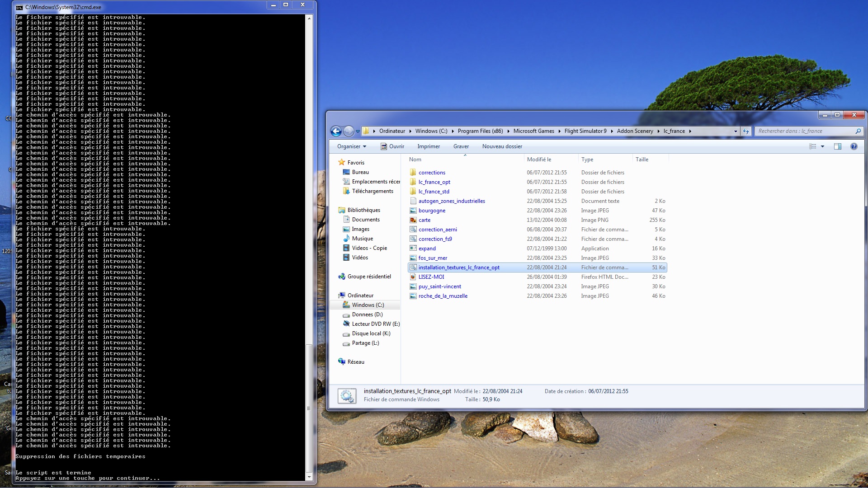Click the Program Files (x86) breadcrumb

(480, 131)
